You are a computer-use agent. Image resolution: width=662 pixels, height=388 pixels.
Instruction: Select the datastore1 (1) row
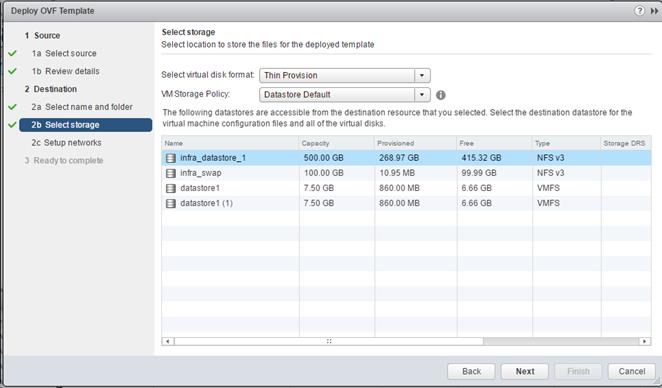[406, 203]
